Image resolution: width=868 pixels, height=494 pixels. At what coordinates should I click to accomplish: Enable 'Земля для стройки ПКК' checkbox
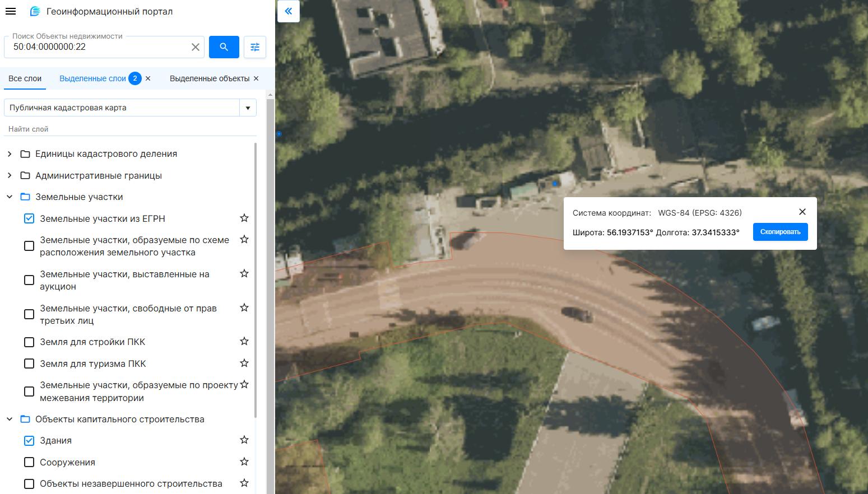click(x=29, y=342)
